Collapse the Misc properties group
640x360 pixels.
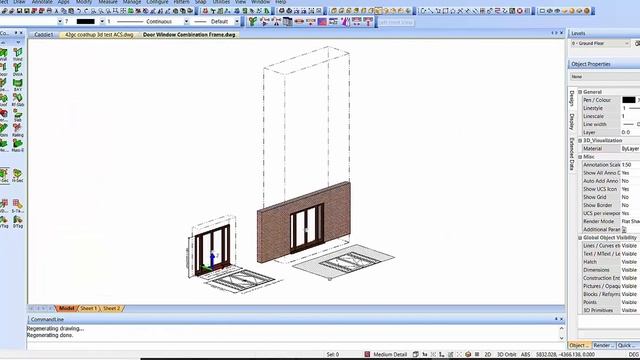pyautogui.click(x=580, y=157)
